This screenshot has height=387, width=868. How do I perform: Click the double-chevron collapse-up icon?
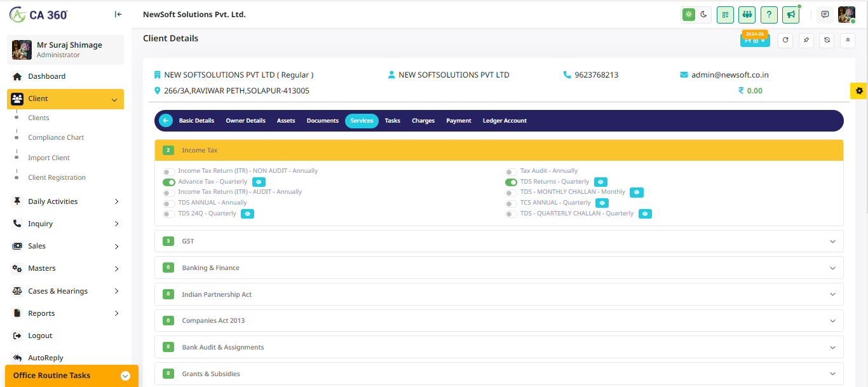847,40
